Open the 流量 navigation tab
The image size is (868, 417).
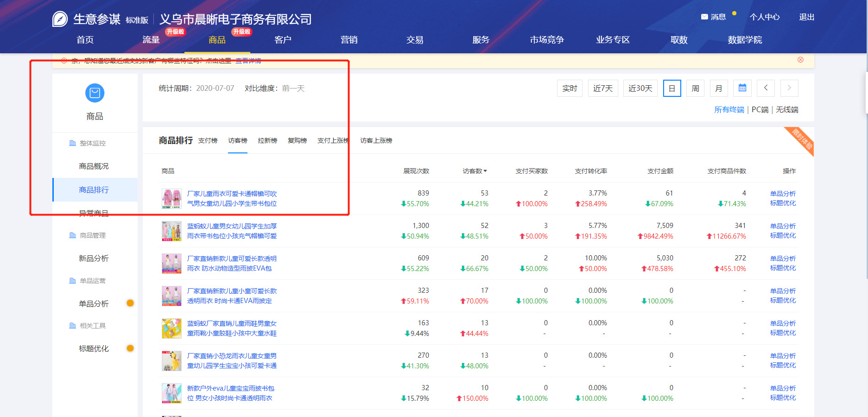pyautogui.click(x=151, y=40)
